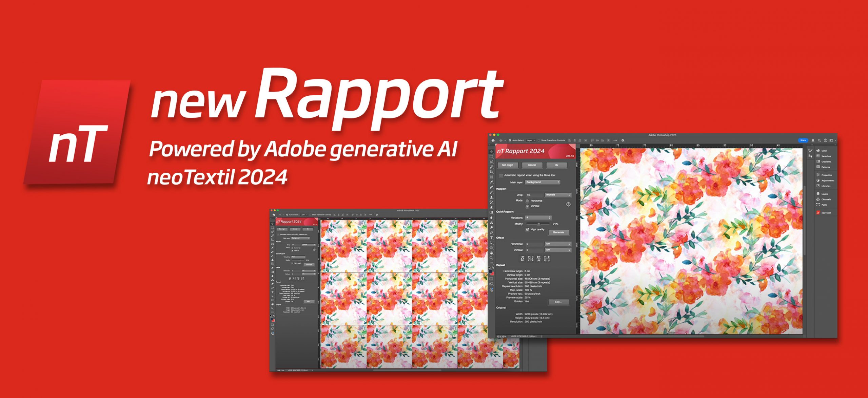
Task: Select the Rectangular Marquee tool in right window
Action: [x=491, y=157]
